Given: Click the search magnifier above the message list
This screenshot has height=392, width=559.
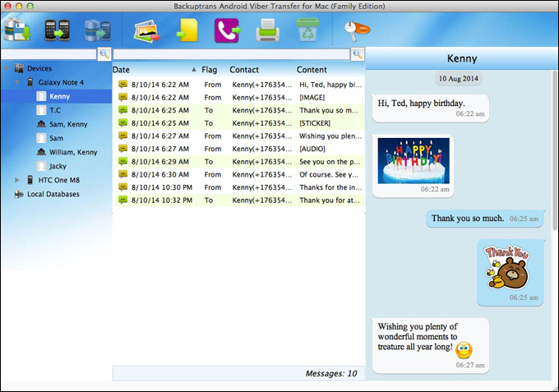Looking at the screenshot, I should [x=358, y=54].
